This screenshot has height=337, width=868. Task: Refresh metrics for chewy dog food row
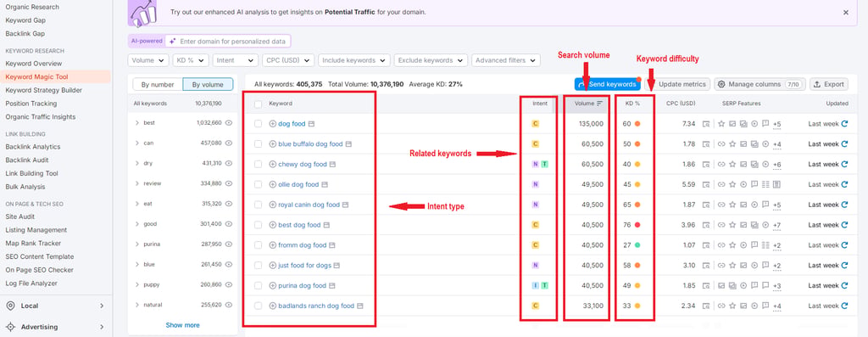click(844, 164)
